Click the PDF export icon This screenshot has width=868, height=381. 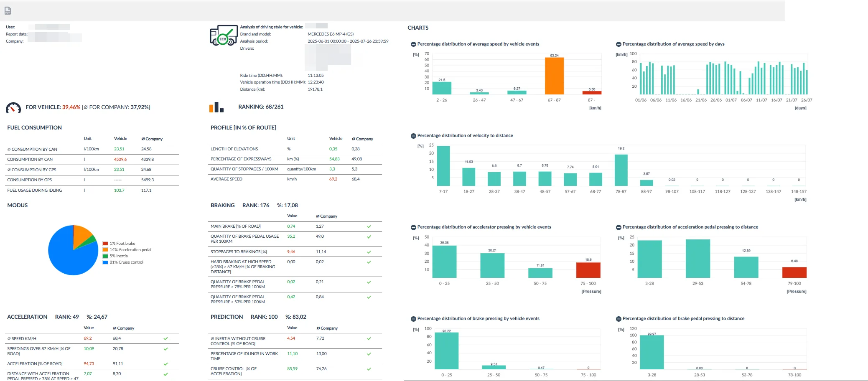point(8,11)
